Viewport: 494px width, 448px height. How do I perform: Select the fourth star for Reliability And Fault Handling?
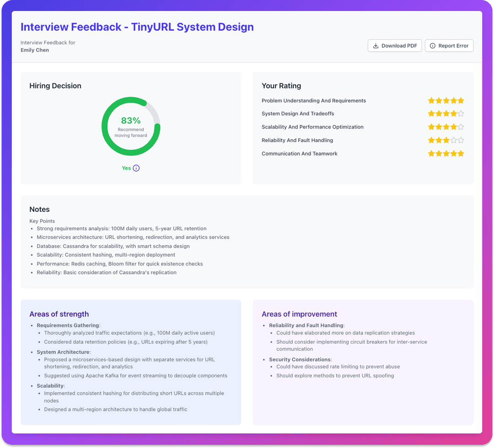(453, 140)
